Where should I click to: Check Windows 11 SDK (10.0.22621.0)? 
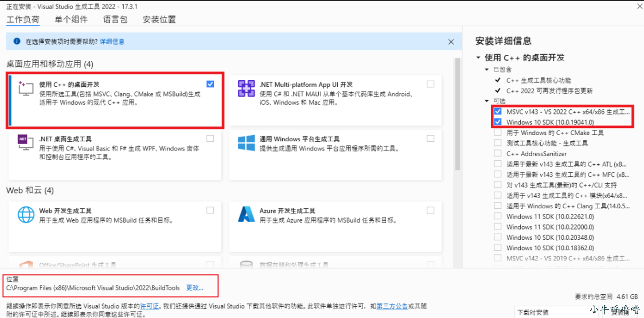click(498, 216)
